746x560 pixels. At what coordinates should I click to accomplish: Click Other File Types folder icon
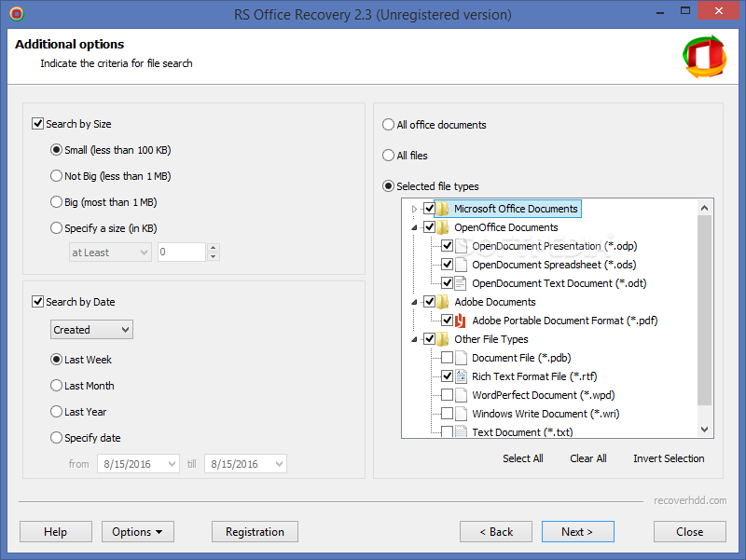[x=442, y=339]
